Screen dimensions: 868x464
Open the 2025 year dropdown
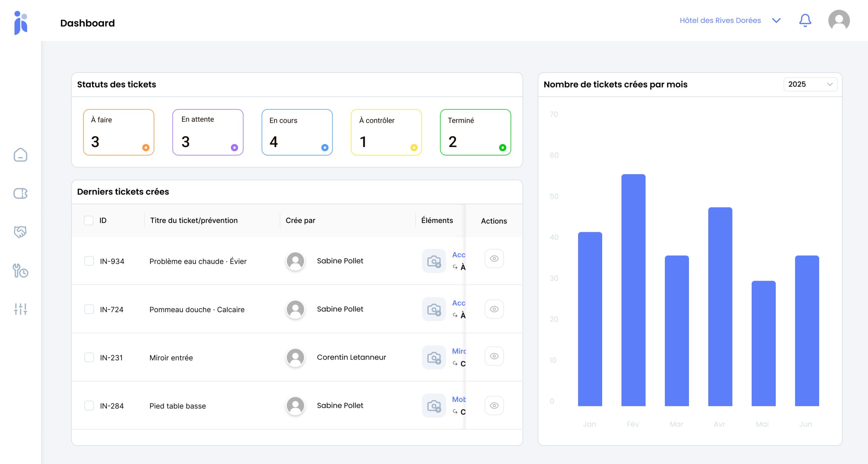pos(810,84)
